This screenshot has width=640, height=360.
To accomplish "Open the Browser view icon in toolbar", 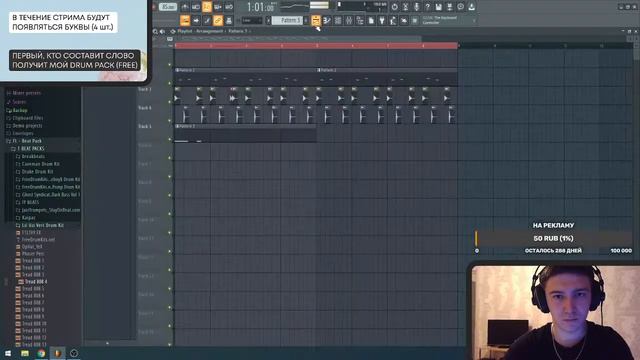I will click(360, 20).
